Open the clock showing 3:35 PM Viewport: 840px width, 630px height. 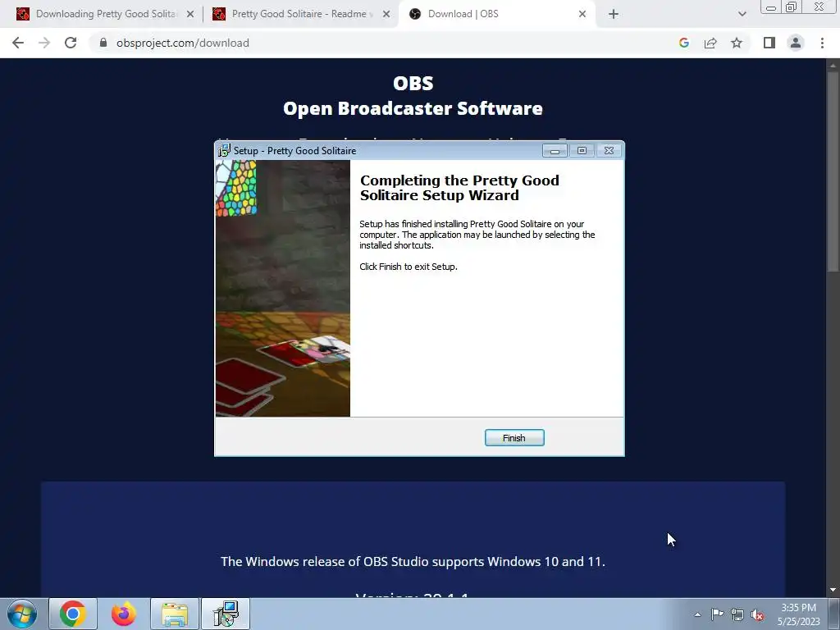click(799, 614)
